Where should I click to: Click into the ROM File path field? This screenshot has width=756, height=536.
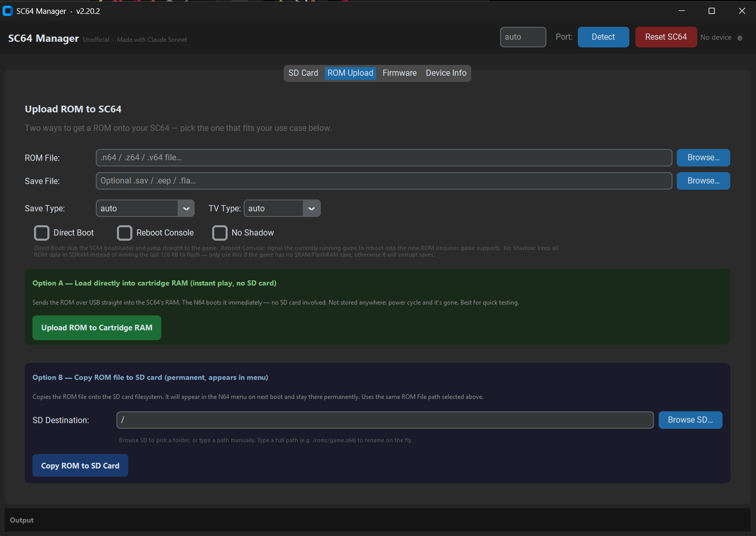coord(384,158)
